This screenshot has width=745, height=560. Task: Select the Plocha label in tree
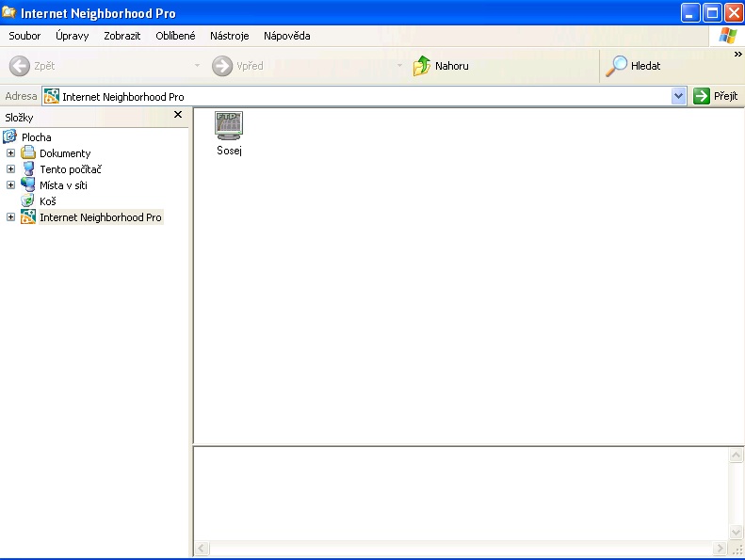click(x=37, y=137)
